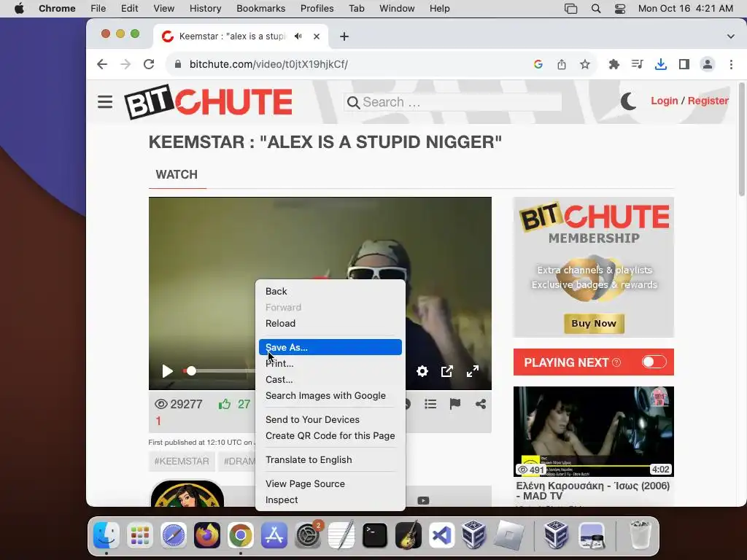Pop out video into new window
Viewport: 747px width, 560px height.
point(447,371)
